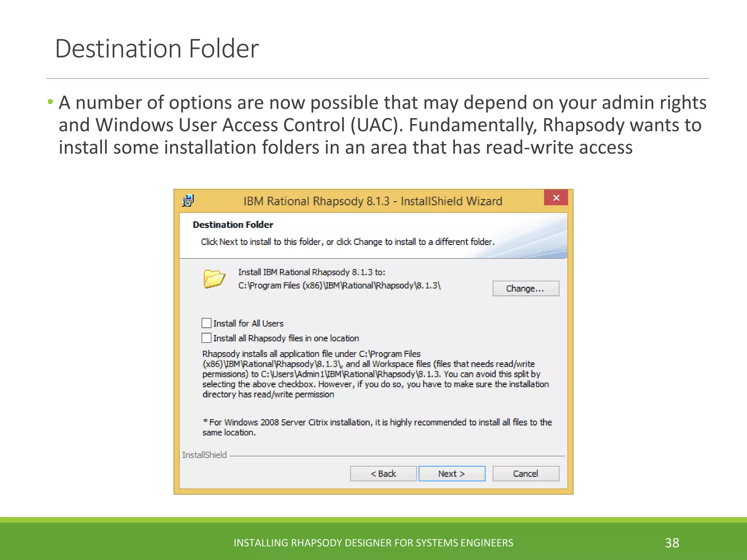Go back with the < Back button
The width and height of the screenshot is (747, 560).
383,474
